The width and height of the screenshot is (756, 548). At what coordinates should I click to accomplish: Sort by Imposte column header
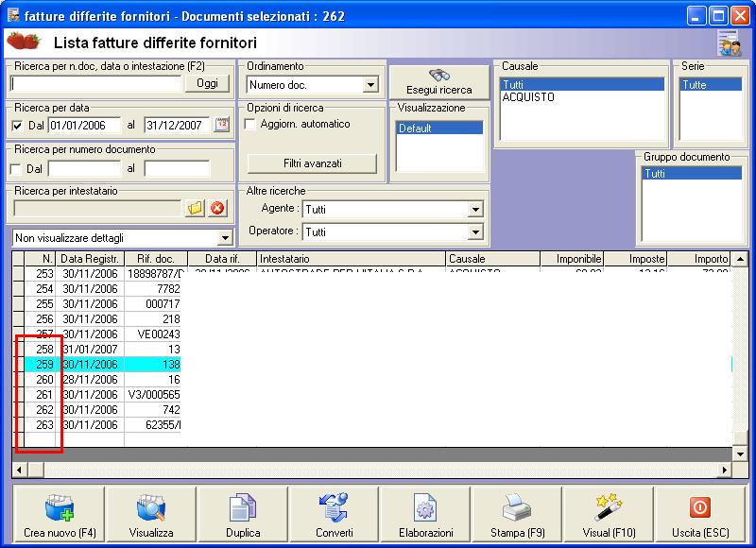(x=635, y=259)
